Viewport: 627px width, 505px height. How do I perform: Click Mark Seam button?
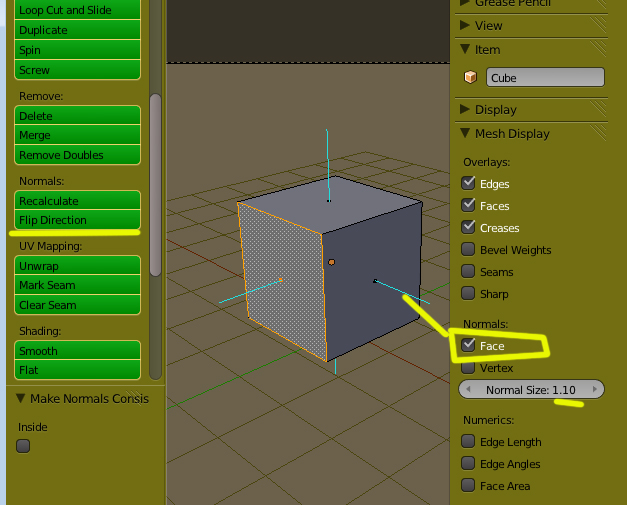[x=77, y=285]
